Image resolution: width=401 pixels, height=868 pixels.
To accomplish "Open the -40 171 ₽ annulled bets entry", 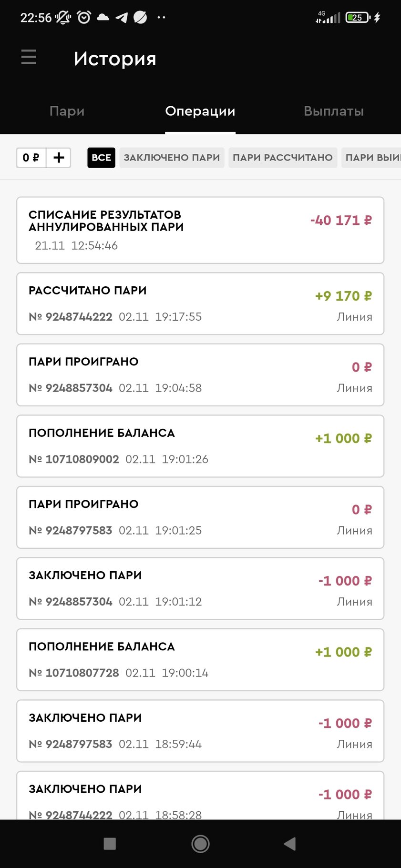I will [x=200, y=230].
